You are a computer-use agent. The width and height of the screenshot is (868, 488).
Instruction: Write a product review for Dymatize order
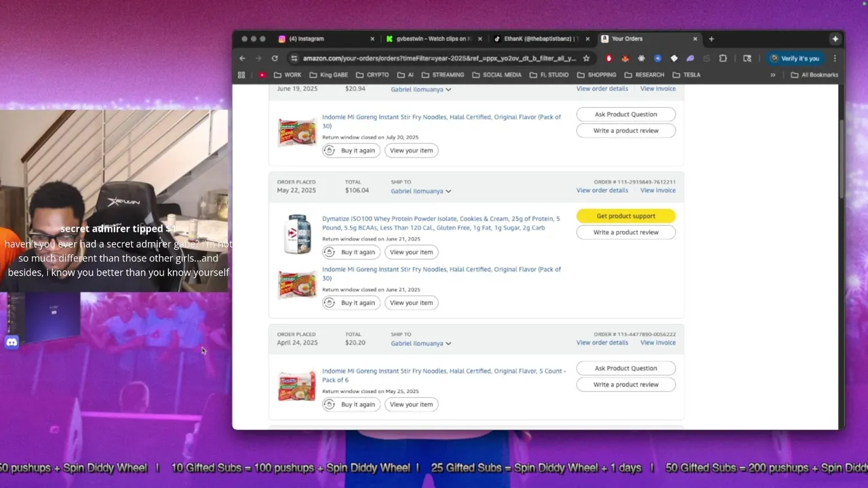click(x=626, y=232)
